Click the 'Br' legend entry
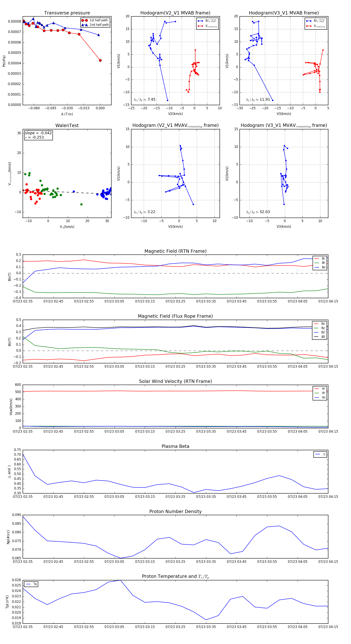Viewport: 351px width, 644px height. (320, 259)
